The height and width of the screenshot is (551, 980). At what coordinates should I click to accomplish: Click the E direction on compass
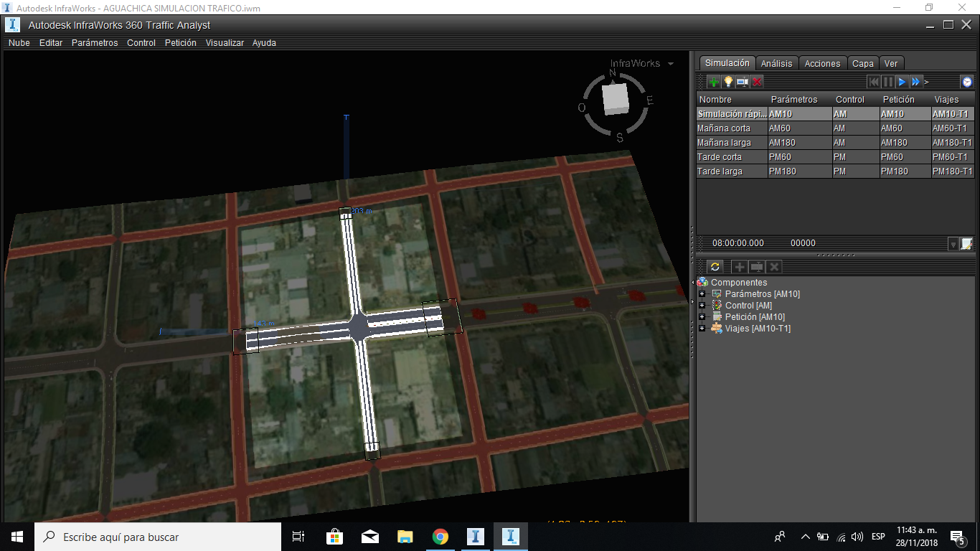pyautogui.click(x=650, y=100)
